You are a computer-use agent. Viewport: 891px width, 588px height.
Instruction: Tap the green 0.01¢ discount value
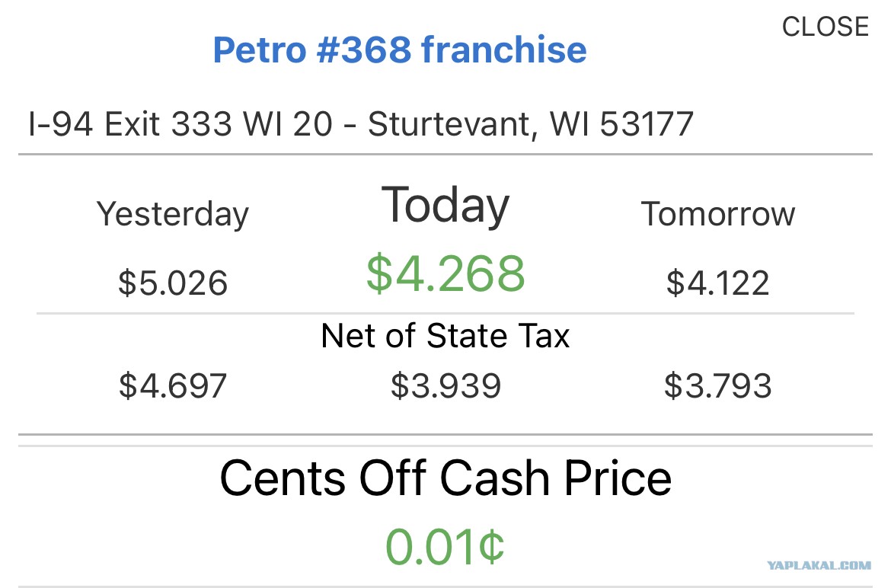[445, 547]
